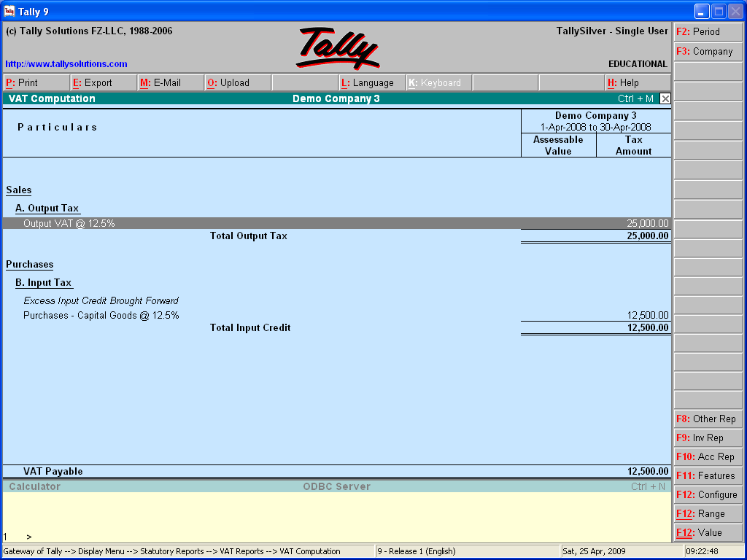
Task: Click B. Input Tax heading
Action: pyautogui.click(x=43, y=282)
